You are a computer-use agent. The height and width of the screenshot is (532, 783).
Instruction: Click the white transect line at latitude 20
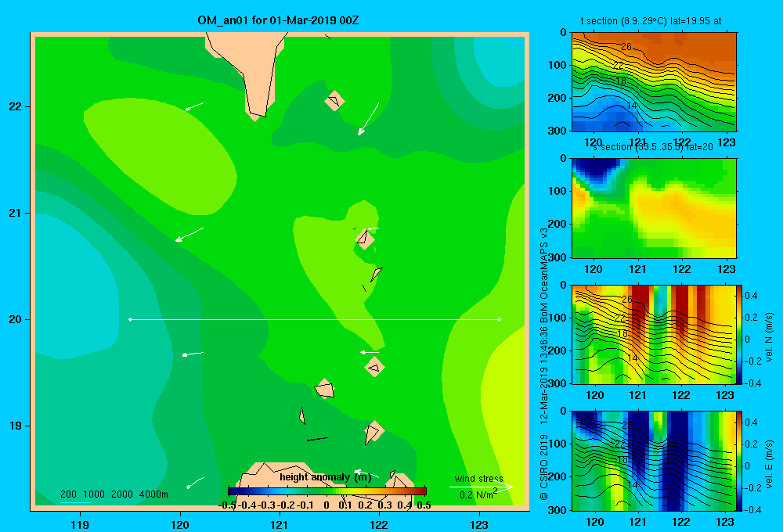pos(315,319)
